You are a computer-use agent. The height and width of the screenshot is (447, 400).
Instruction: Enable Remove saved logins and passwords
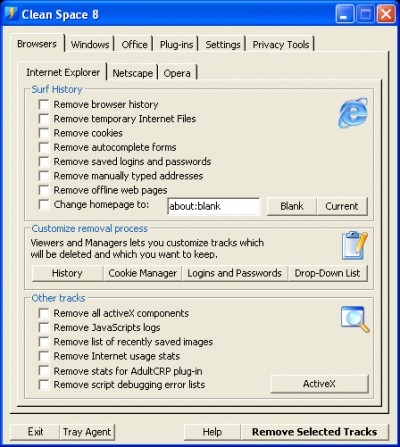(44, 162)
